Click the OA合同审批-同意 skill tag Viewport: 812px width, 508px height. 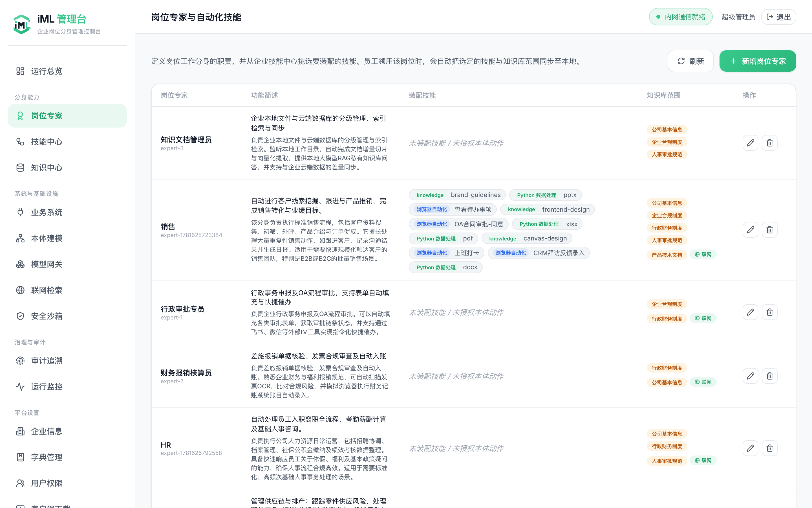[x=459, y=224]
